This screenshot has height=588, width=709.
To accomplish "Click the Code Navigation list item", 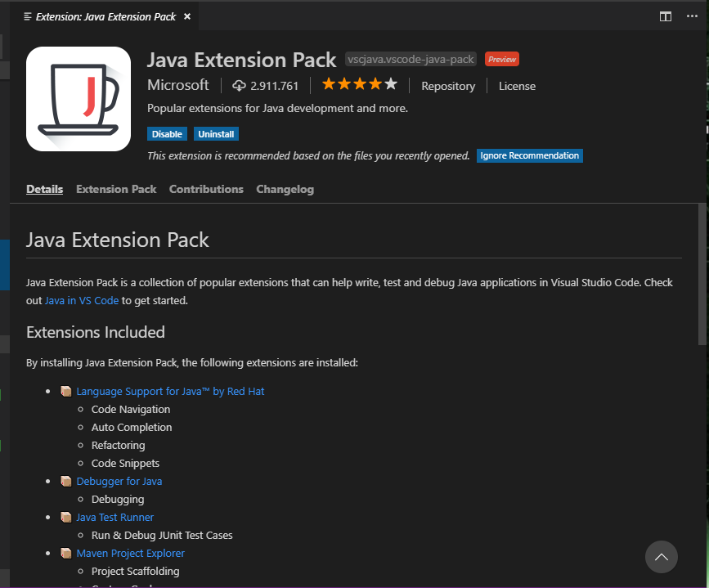I will coord(131,410).
